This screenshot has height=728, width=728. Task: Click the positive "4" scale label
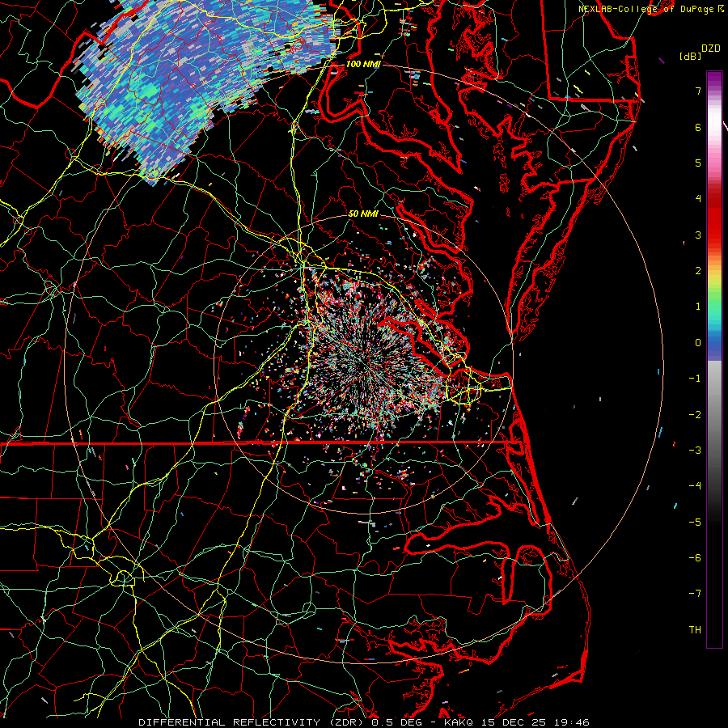(698, 199)
